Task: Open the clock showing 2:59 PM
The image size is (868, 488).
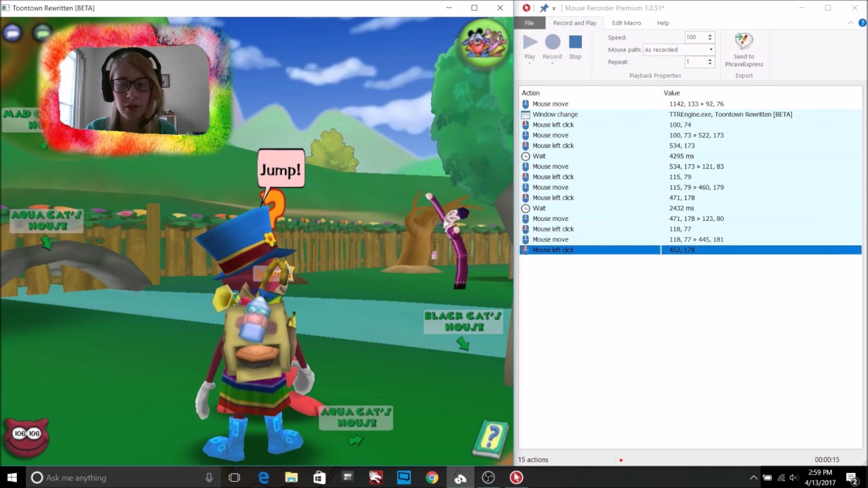Action: (820, 477)
